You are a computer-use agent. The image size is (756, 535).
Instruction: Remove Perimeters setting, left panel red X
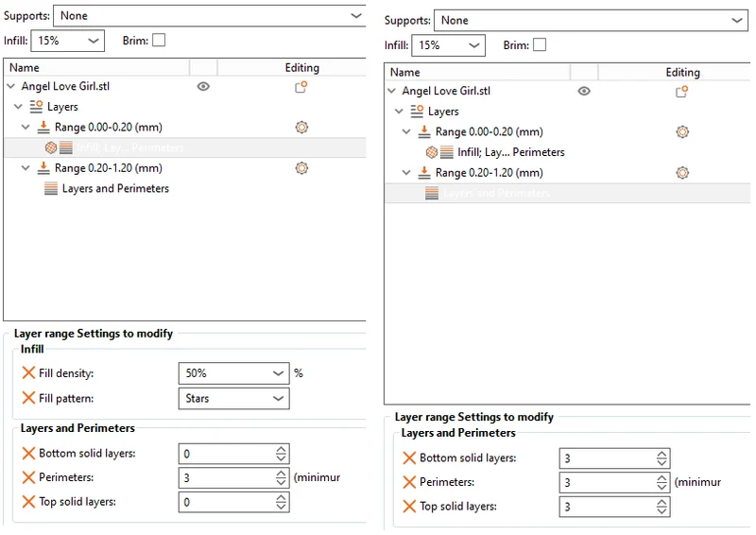tap(28, 477)
